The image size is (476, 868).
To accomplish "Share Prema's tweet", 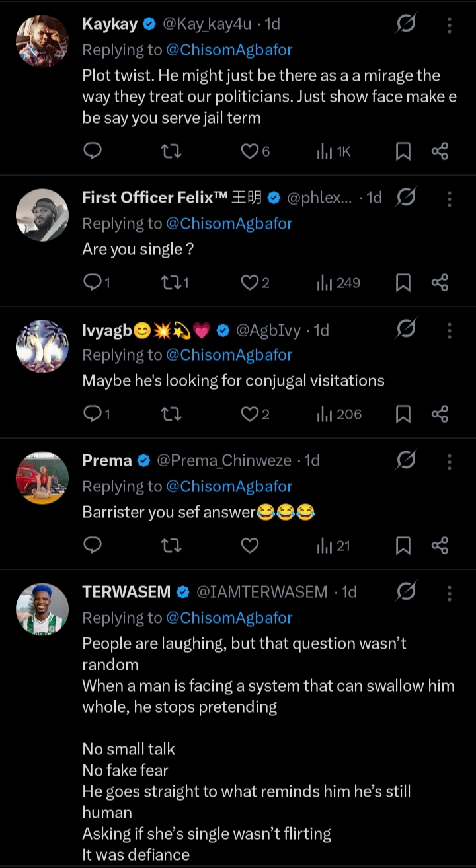I will [x=440, y=546].
